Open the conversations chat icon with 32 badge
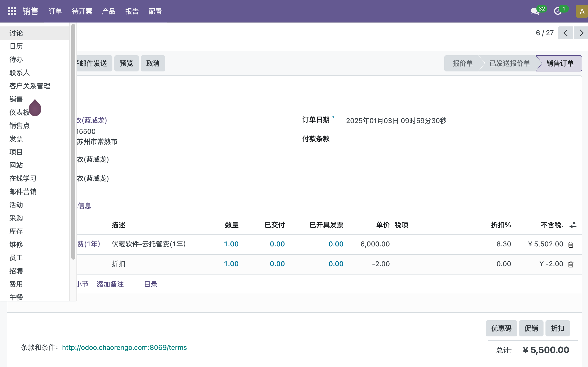Image resolution: width=588 pixels, height=367 pixels. [x=535, y=11]
